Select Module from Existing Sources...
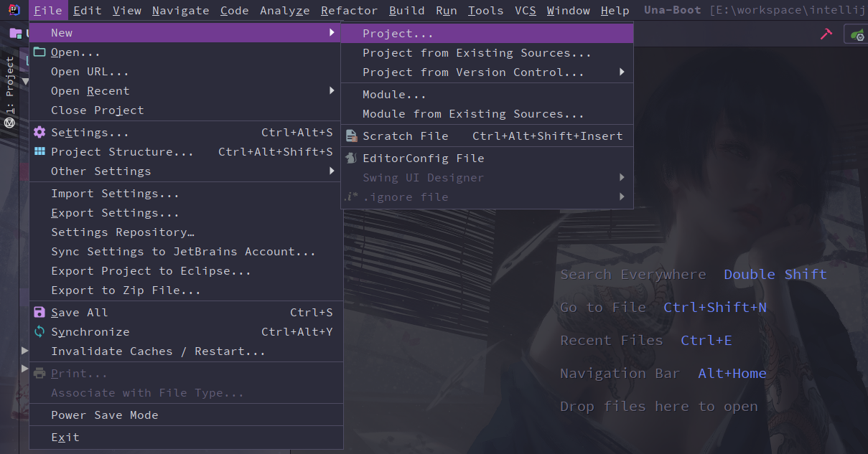 (473, 114)
